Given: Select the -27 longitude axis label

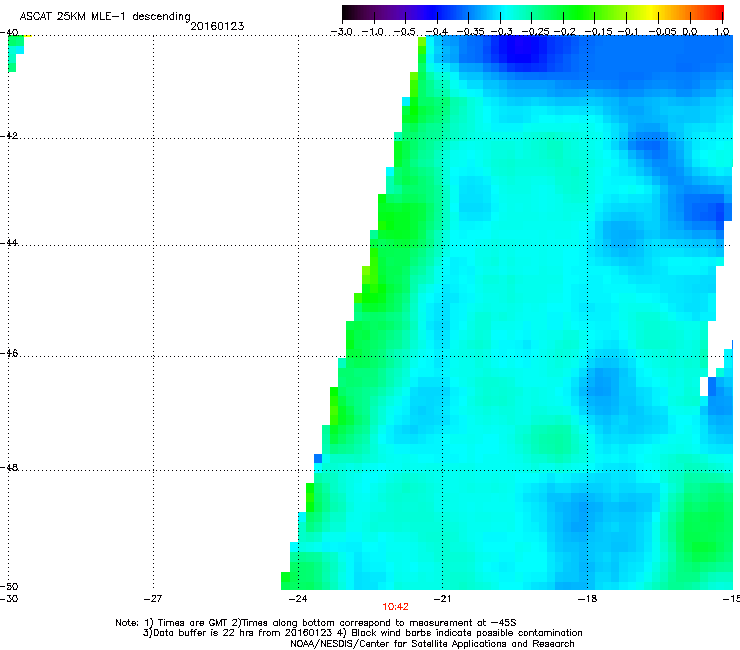Looking at the screenshot, I should (152, 599).
